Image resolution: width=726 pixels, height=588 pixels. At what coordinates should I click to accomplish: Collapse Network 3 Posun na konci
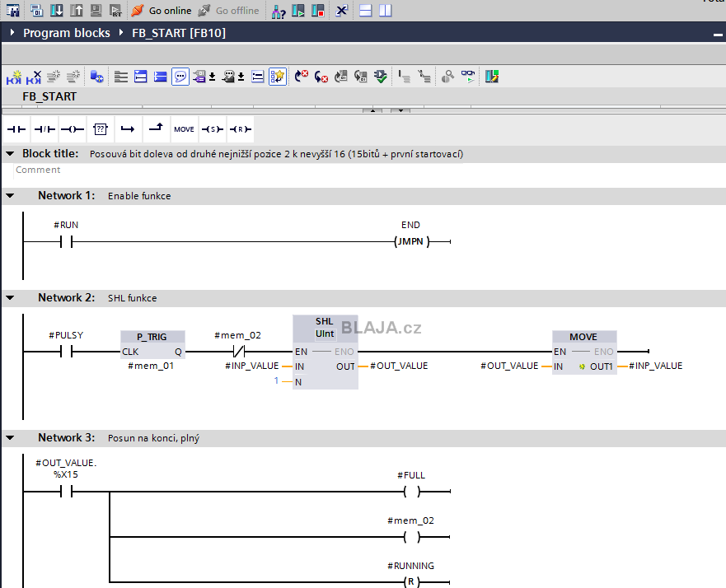coord(10,437)
